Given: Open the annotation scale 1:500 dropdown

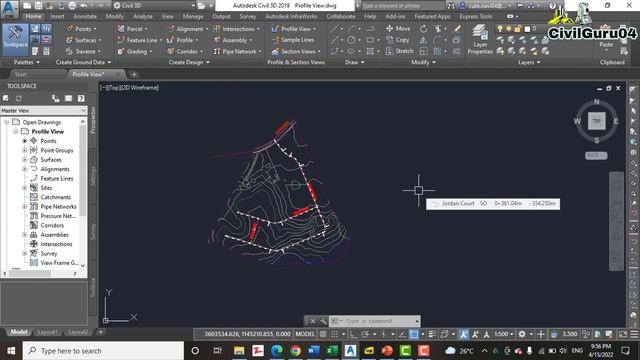Looking at the screenshot, I should point(504,334).
